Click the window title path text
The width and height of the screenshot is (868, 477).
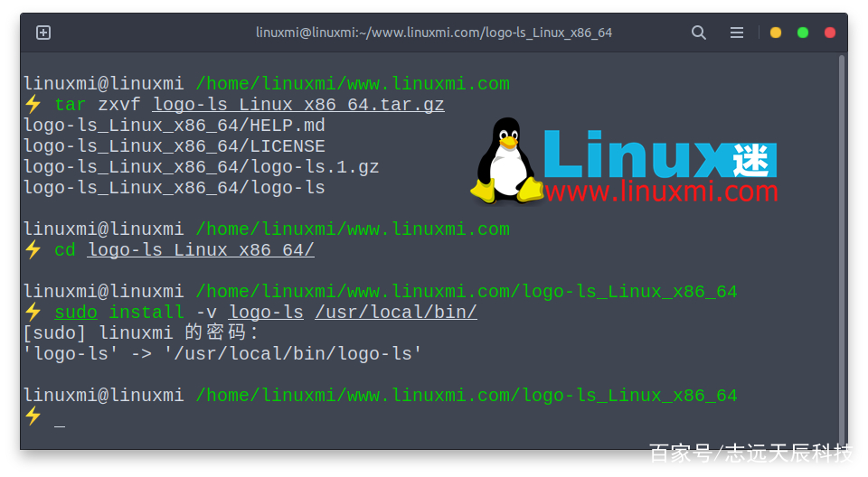434,33
